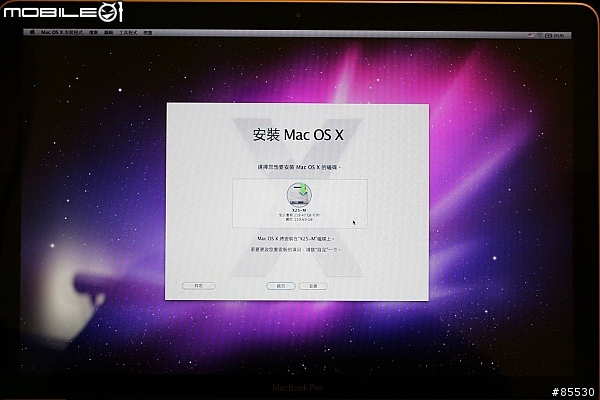
Task: Open the 工具程式 menu
Action: (128, 33)
